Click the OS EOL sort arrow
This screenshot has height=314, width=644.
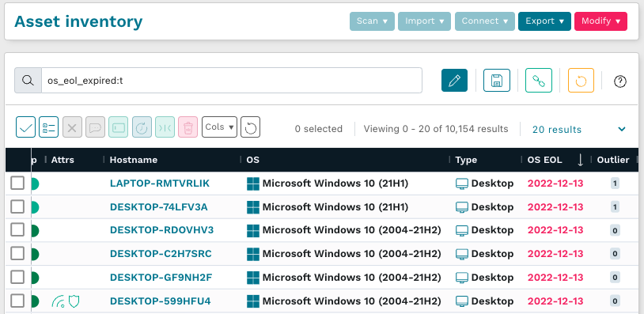581,160
